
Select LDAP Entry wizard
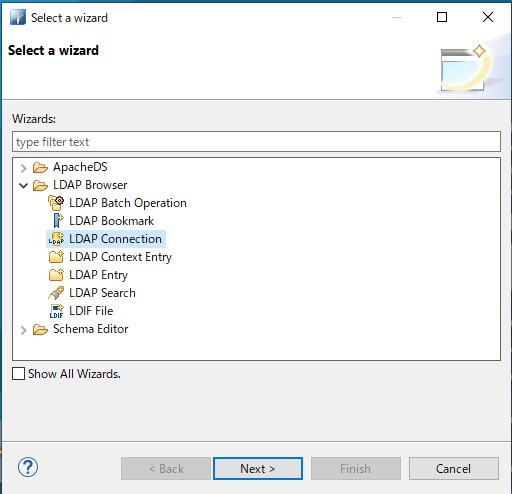[98, 275]
